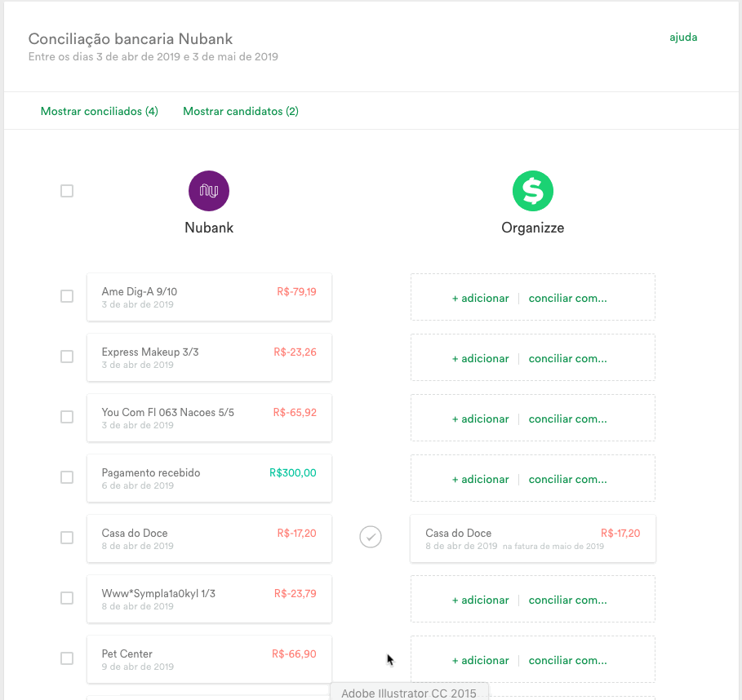742x700 pixels.
Task: Click the Conciliação bancaria Nubank heading
Action: pyautogui.click(x=131, y=39)
